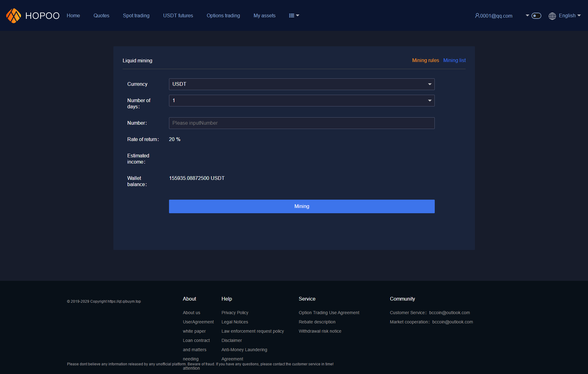Select Quotes in the top navigation
The height and width of the screenshot is (374, 588).
[x=101, y=15]
